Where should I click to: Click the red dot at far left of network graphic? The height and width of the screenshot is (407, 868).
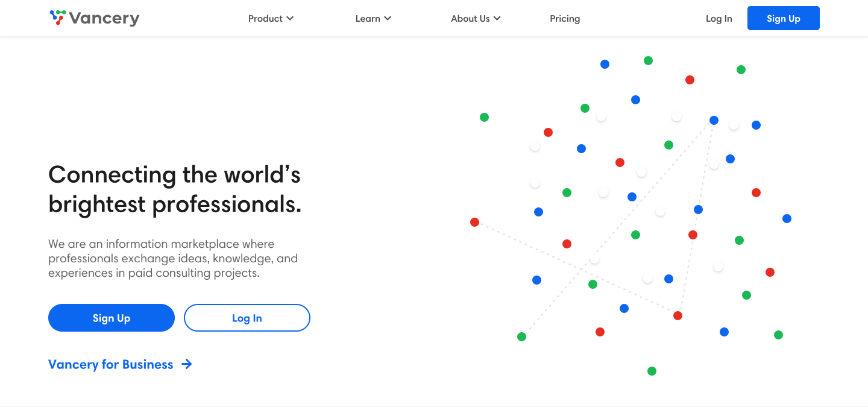point(474,222)
